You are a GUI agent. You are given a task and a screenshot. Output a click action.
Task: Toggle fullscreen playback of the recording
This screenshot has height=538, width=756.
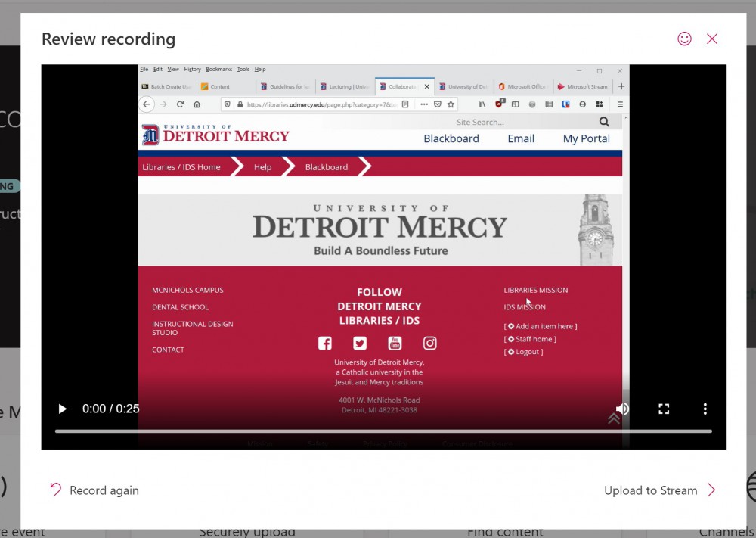664,409
